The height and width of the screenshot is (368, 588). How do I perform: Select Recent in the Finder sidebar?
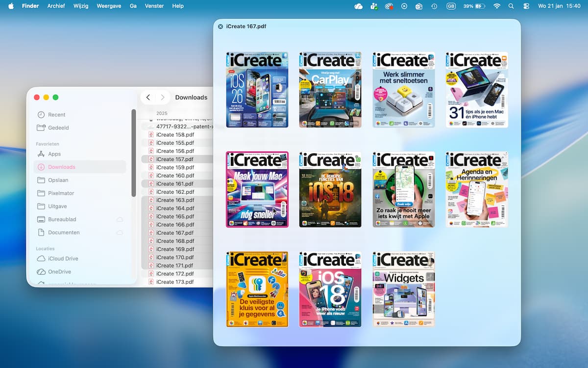point(56,115)
